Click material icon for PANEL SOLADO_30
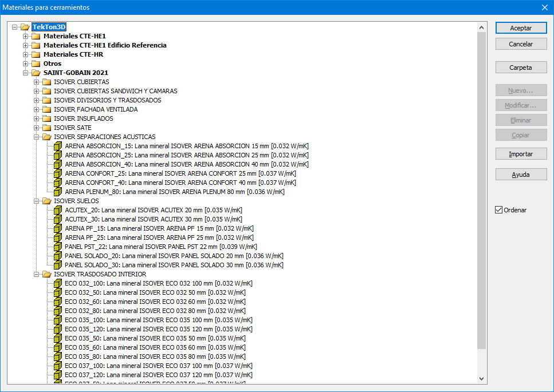554x392 pixels. pos(58,266)
